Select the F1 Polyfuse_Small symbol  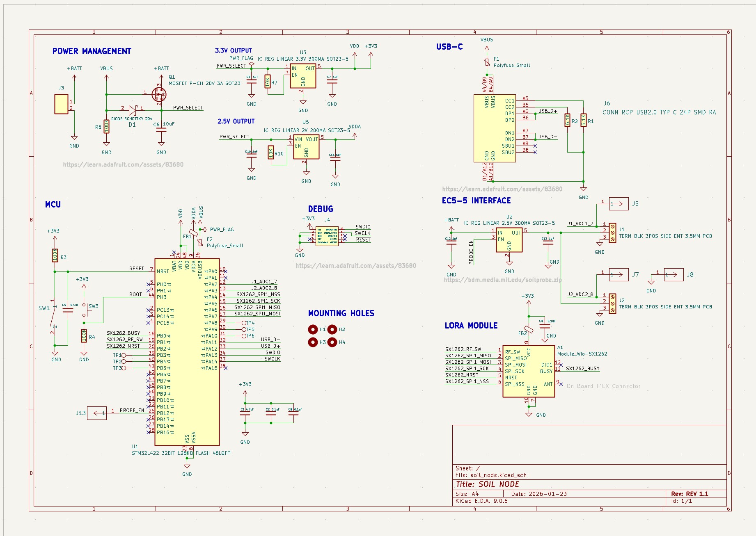[486, 62]
